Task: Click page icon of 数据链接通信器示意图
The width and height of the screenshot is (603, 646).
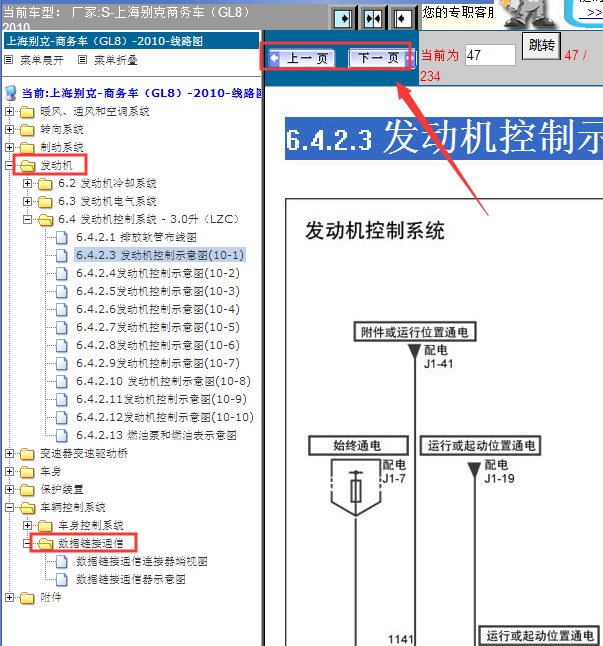Action: pos(62,579)
